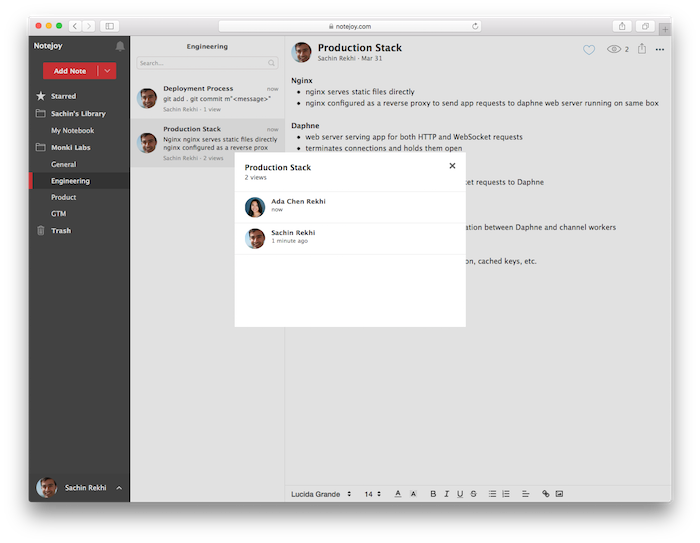Like the note with the heart icon
The image size is (700, 543).
click(x=589, y=49)
